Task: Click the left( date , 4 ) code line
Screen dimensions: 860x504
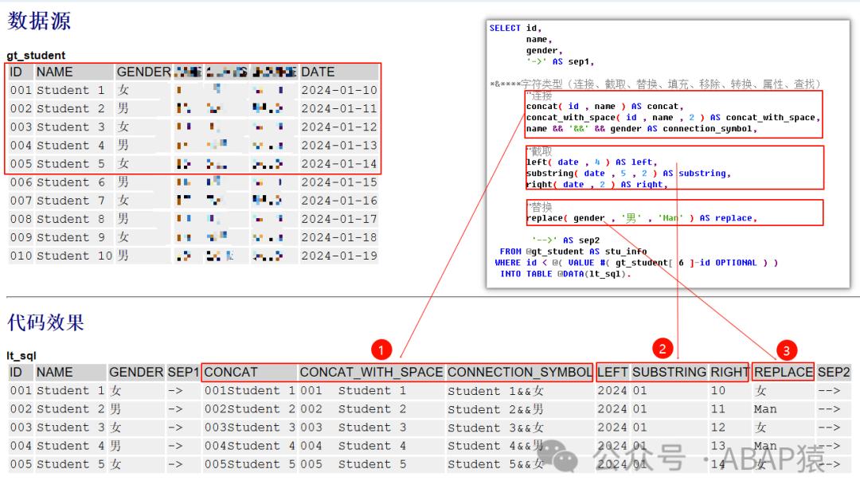Action: (x=591, y=162)
